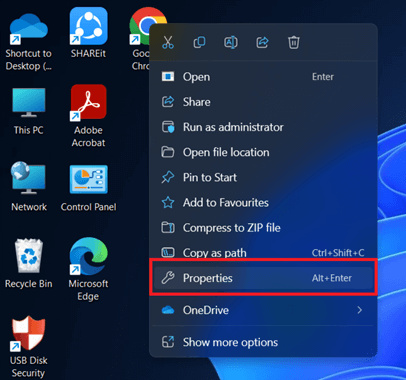Expand the OneDrive submenu
This screenshot has width=406, height=380.
click(263, 310)
